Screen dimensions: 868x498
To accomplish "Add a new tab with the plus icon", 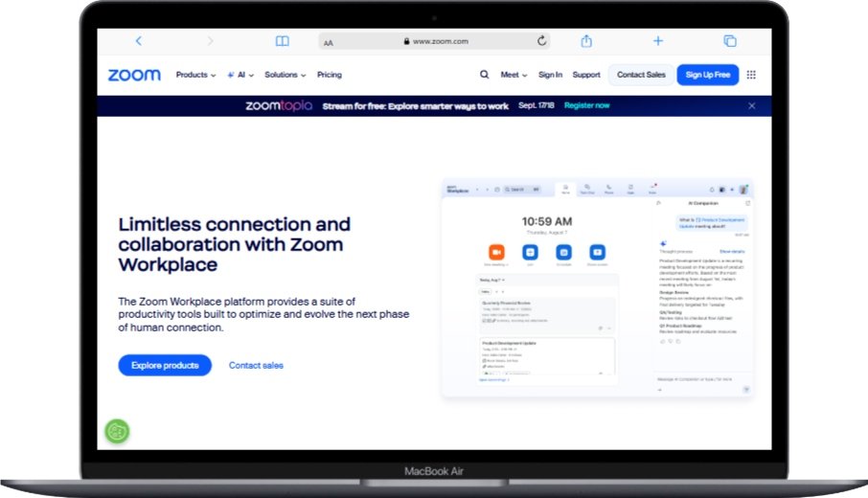I will pyautogui.click(x=657, y=41).
